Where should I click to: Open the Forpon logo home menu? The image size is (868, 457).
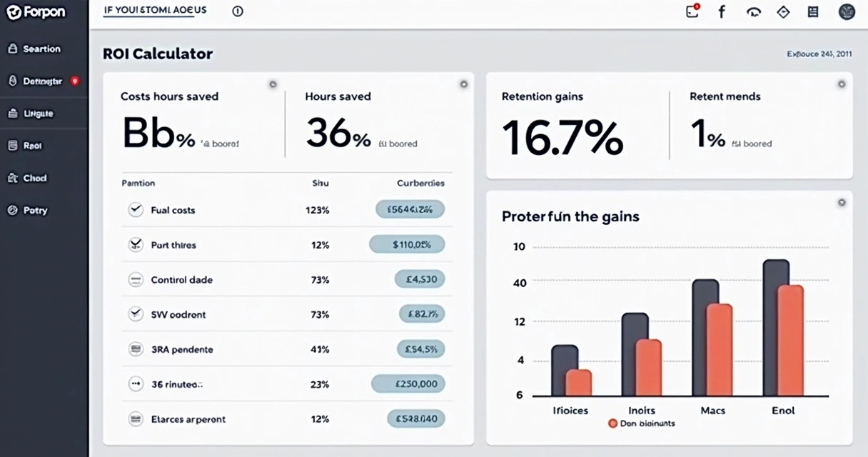[x=37, y=12]
